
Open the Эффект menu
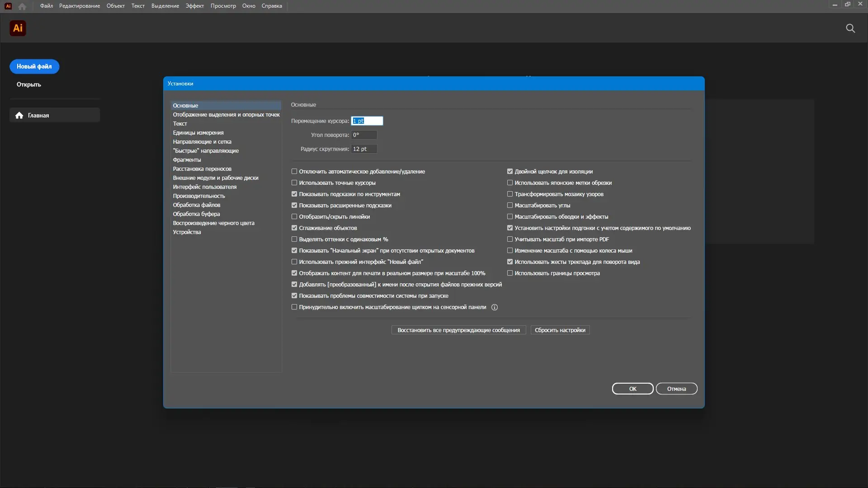(x=194, y=6)
